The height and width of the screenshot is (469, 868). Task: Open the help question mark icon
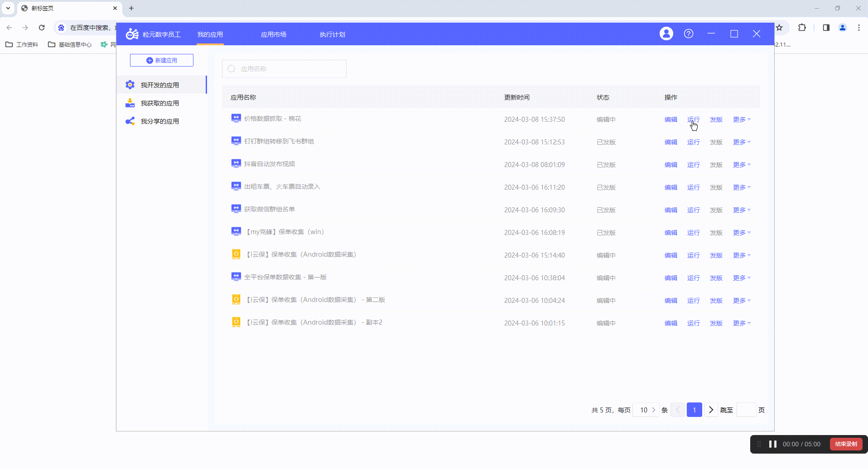[x=689, y=33]
